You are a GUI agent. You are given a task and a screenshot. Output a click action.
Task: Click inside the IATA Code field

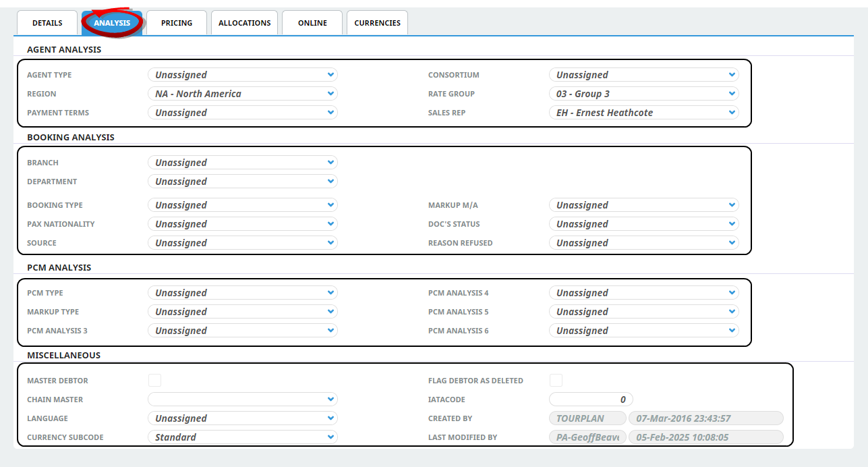click(590, 399)
